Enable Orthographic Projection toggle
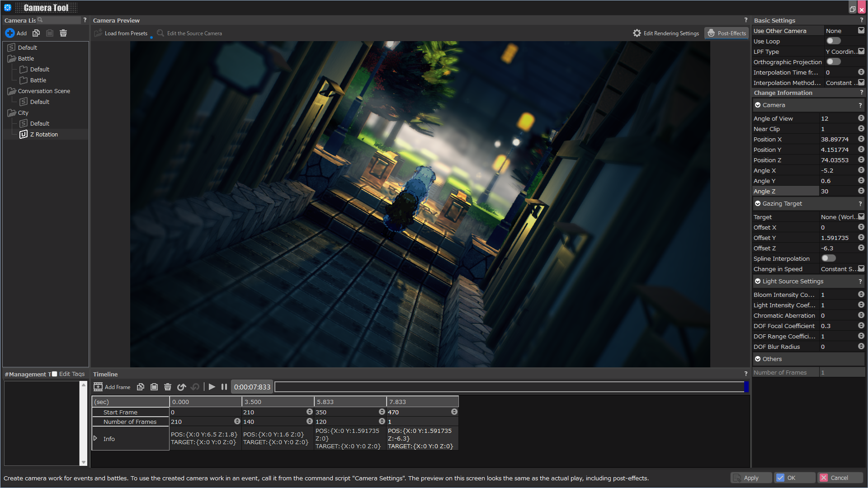 (833, 62)
